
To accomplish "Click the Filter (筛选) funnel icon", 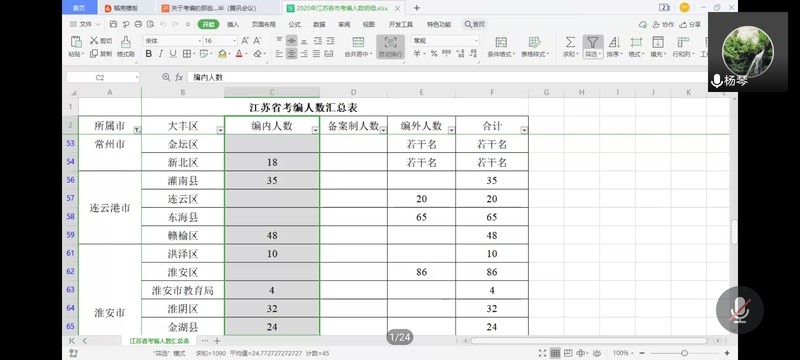I will tap(592, 42).
